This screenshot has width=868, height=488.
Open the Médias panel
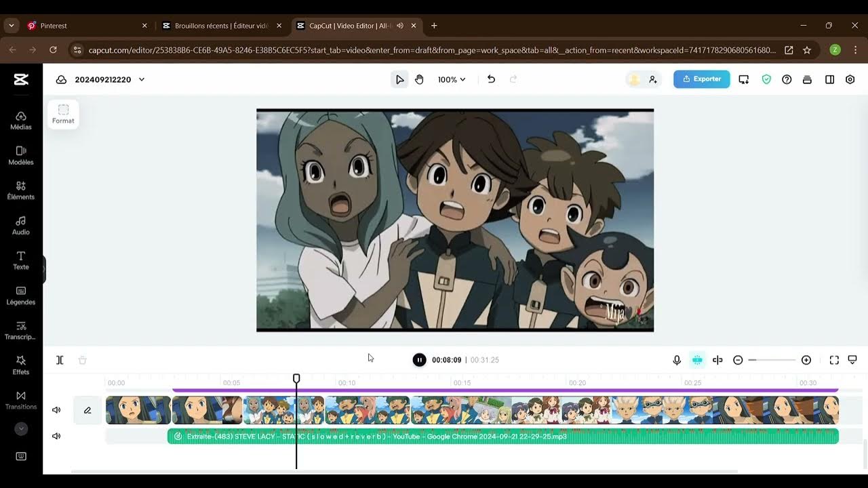[x=21, y=121]
